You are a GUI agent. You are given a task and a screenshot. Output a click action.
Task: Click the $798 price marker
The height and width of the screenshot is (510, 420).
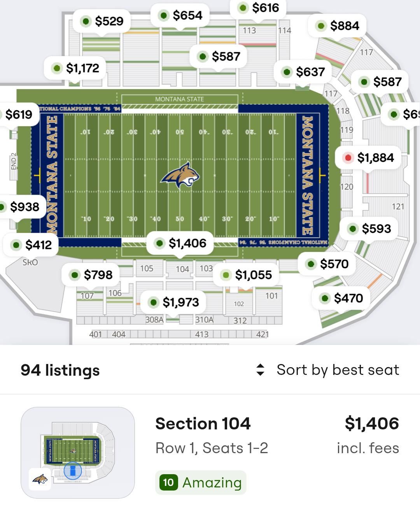(x=91, y=275)
